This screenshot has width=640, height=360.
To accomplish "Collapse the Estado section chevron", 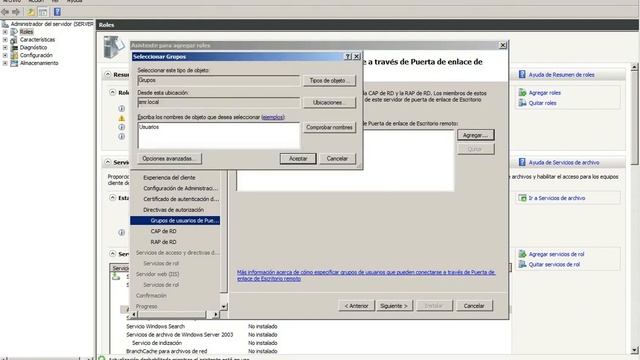I will 113,198.
